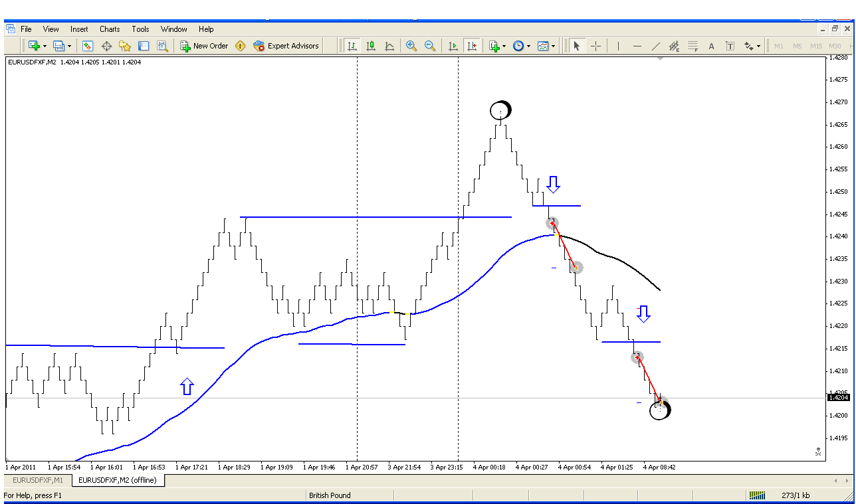The image size is (856, 504).
Task: Select the M15 timeframe button
Action: [816, 46]
